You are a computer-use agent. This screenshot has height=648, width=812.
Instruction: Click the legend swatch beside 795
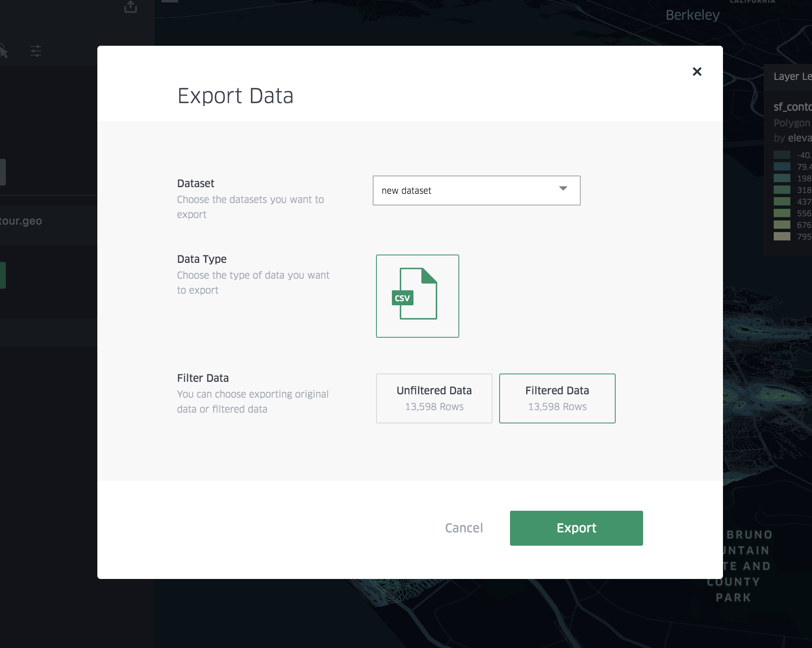click(x=782, y=237)
